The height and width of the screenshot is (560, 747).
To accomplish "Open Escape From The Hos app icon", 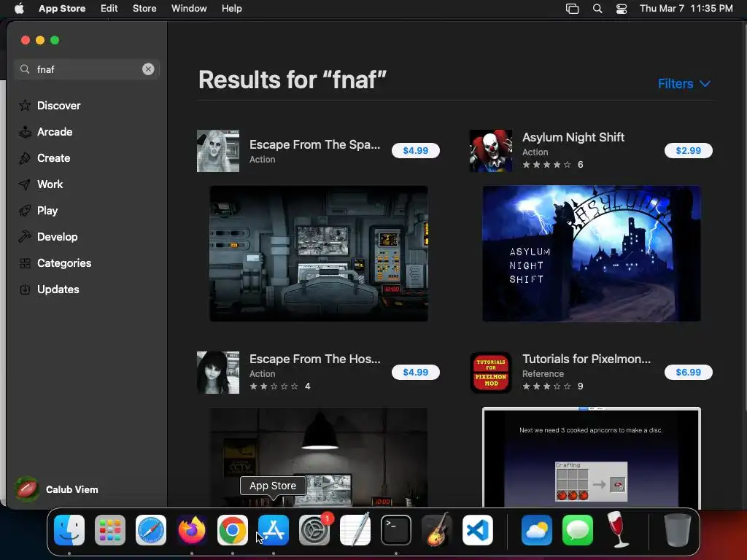I will tap(218, 373).
